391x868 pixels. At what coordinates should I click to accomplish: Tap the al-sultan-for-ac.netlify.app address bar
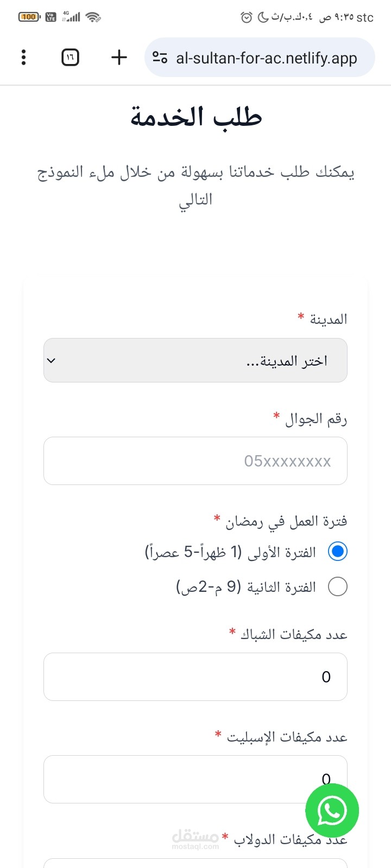tap(266, 58)
